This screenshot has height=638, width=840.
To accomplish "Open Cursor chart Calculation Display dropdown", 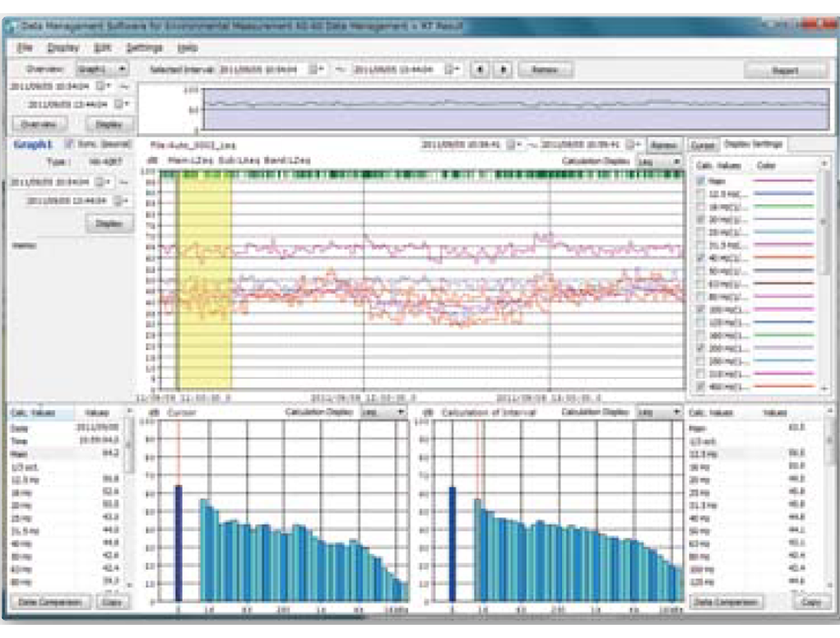I will pyautogui.click(x=383, y=412).
